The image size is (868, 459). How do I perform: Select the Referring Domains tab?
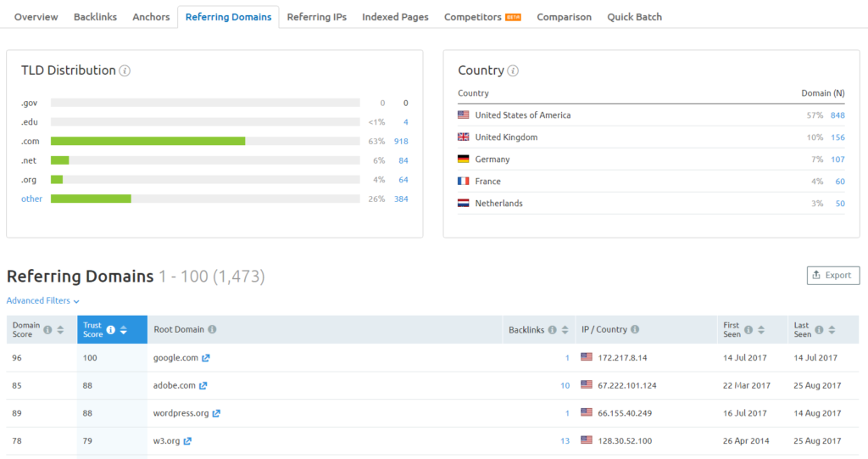[x=228, y=17]
